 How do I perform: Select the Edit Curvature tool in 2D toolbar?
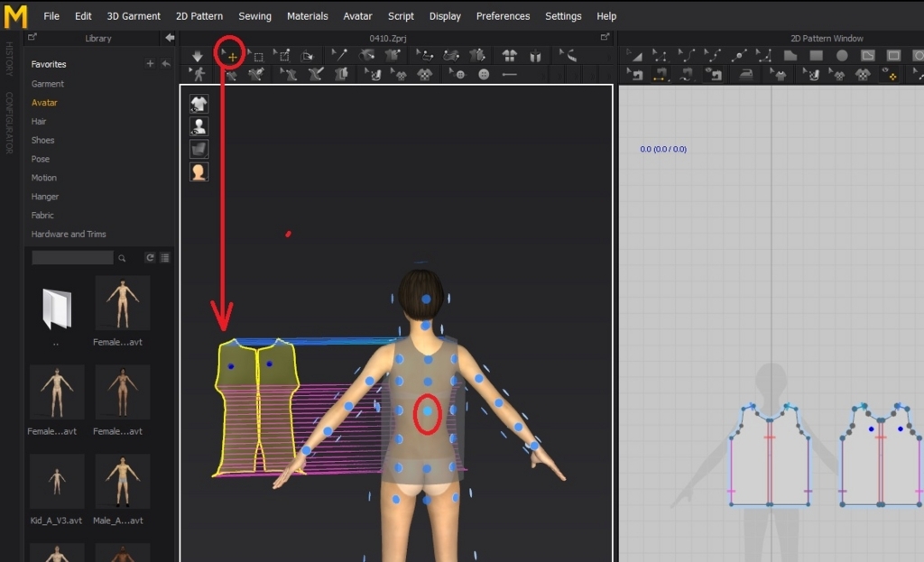pos(686,55)
